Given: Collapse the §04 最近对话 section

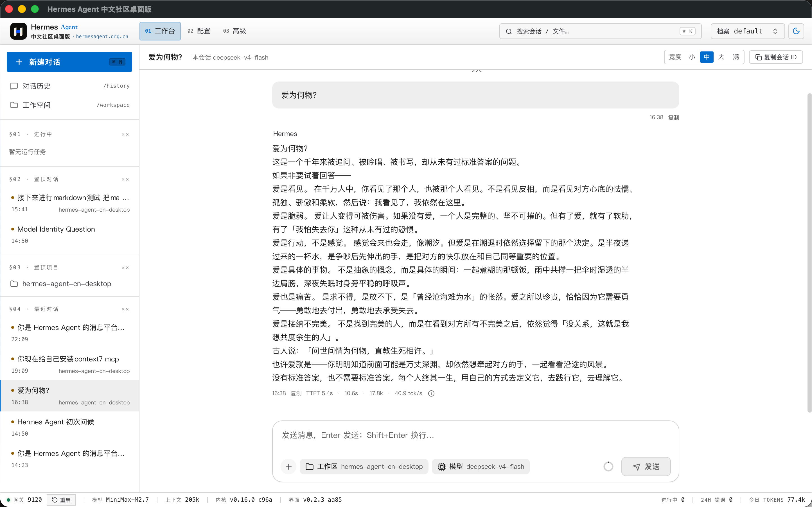Looking at the screenshot, I should coord(125,309).
